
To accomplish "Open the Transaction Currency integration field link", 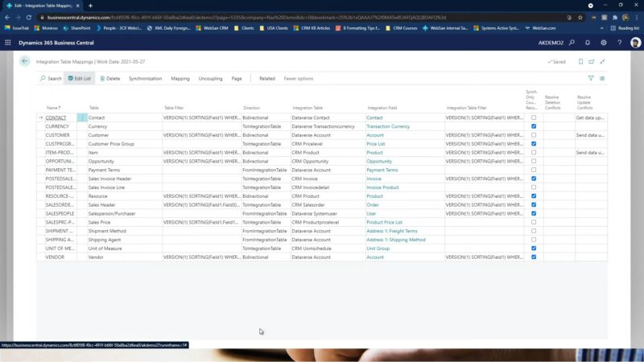I will 388,126.
